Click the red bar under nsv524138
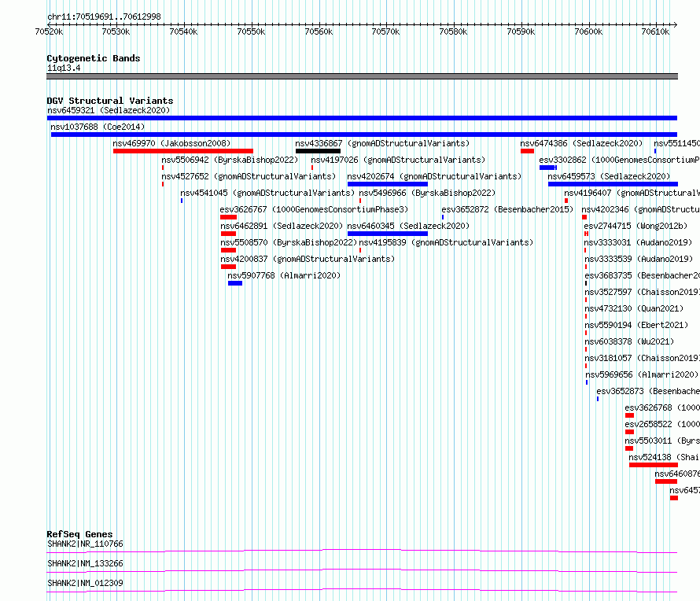Viewport: 700px width, 601px height. (x=654, y=465)
